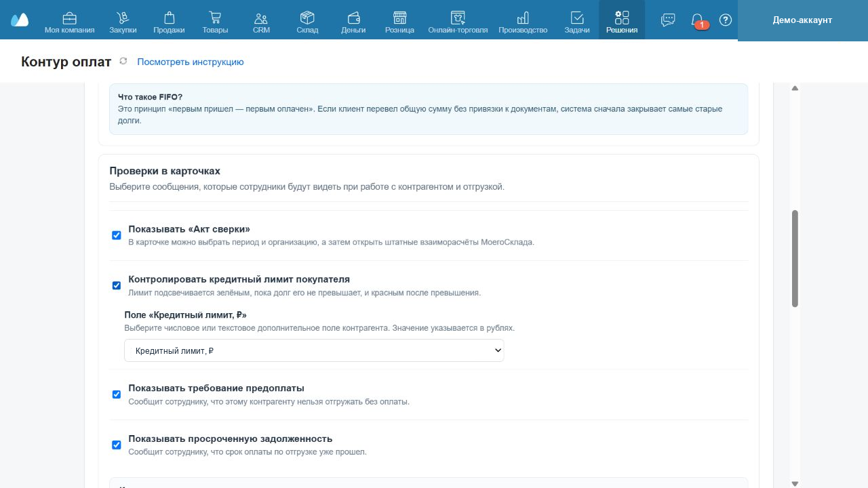Image resolution: width=868 pixels, height=488 pixels.
Task: Open the CRM section
Action: tap(261, 20)
